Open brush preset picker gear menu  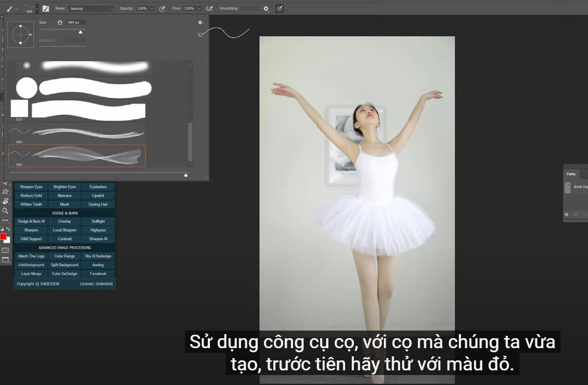click(x=200, y=23)
